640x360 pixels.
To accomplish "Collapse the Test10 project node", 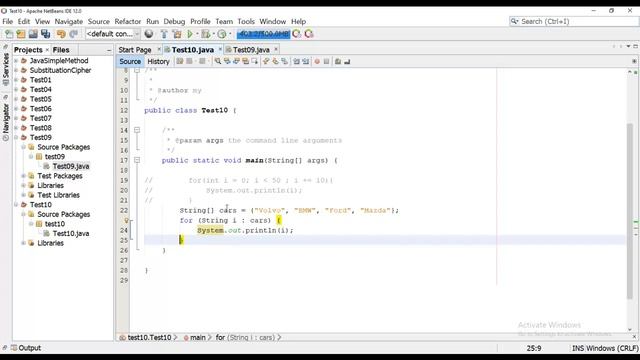I will [x=16, y=204].
